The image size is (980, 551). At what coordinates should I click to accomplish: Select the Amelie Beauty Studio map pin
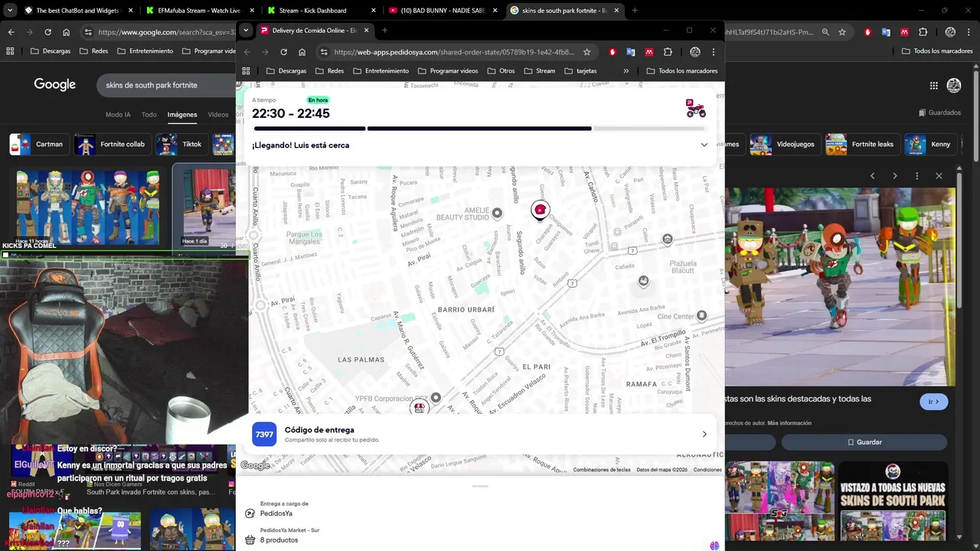[x=497, y=214]
